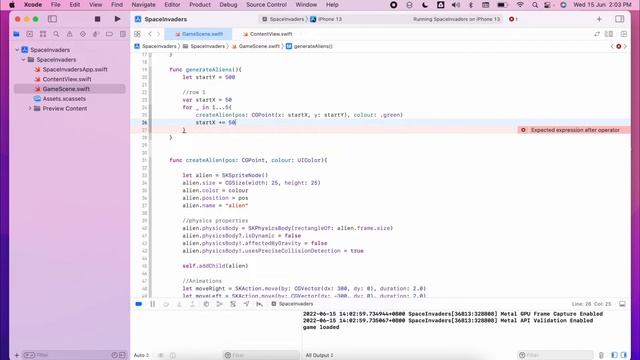Open the related items grid icon
Image resolution: width=640 pixels, height=360 pixels.
click(x=137, y=34)
